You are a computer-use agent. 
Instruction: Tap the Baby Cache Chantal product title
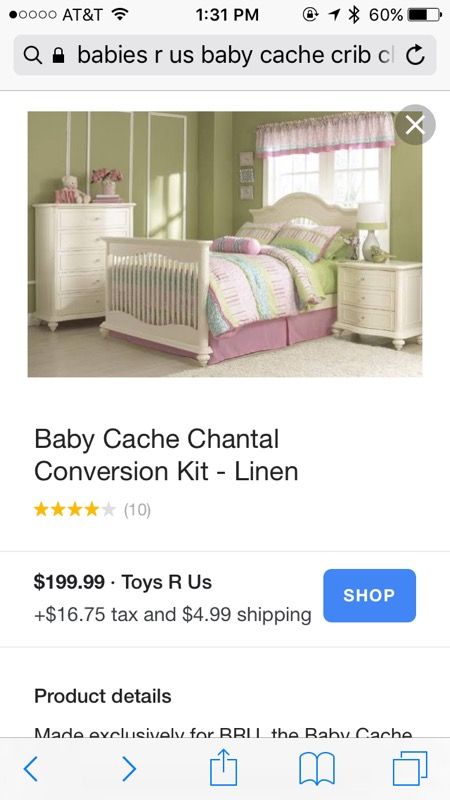point(166,455)
